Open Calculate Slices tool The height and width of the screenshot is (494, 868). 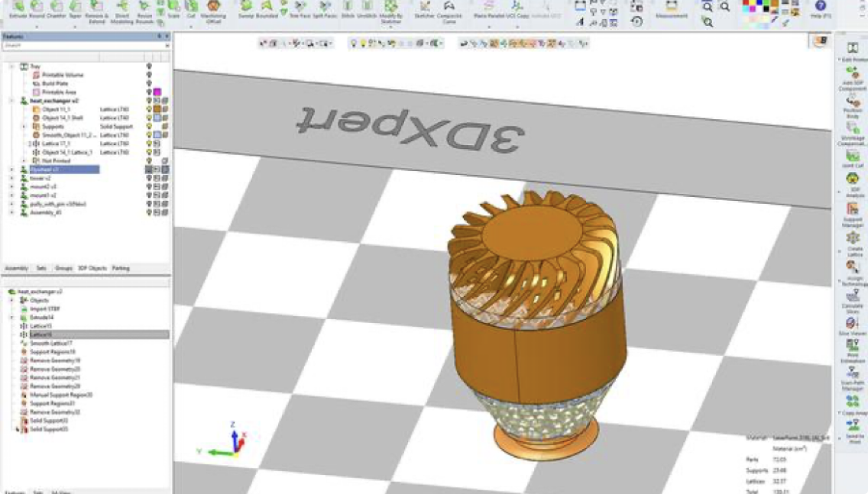tap(853, 302)
